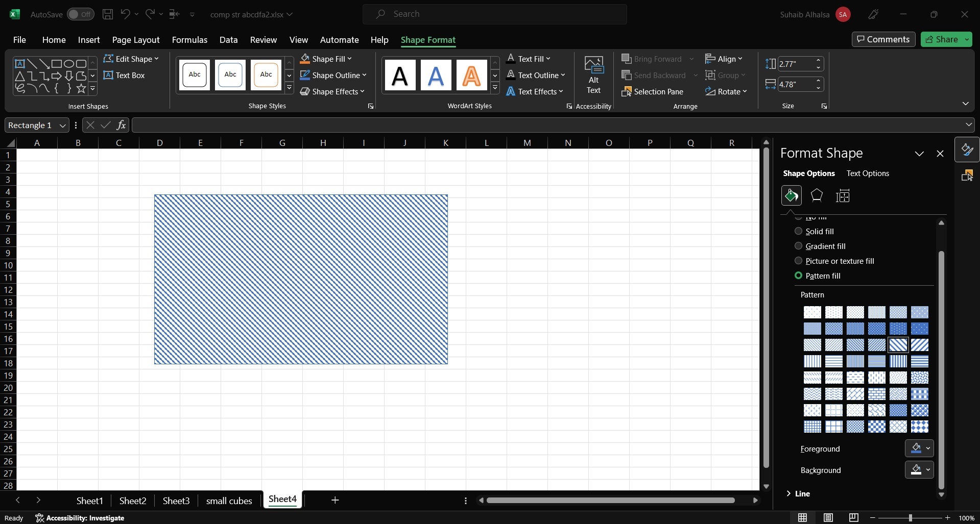Switch to the Formulas ribbon tab
Screen dimensions: 980x524
point(189,39)
